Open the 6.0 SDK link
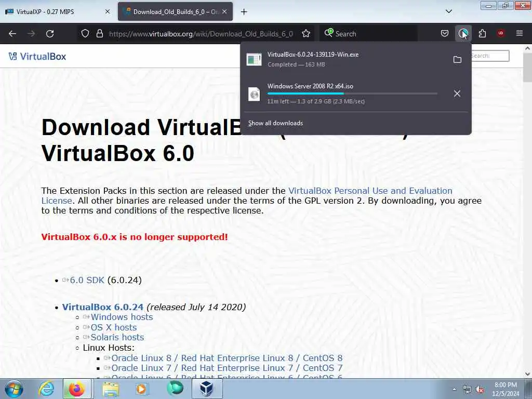 87,280
